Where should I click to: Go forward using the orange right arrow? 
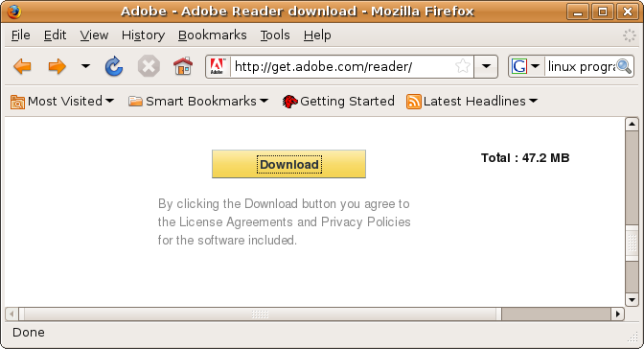(x=57, y=66)
